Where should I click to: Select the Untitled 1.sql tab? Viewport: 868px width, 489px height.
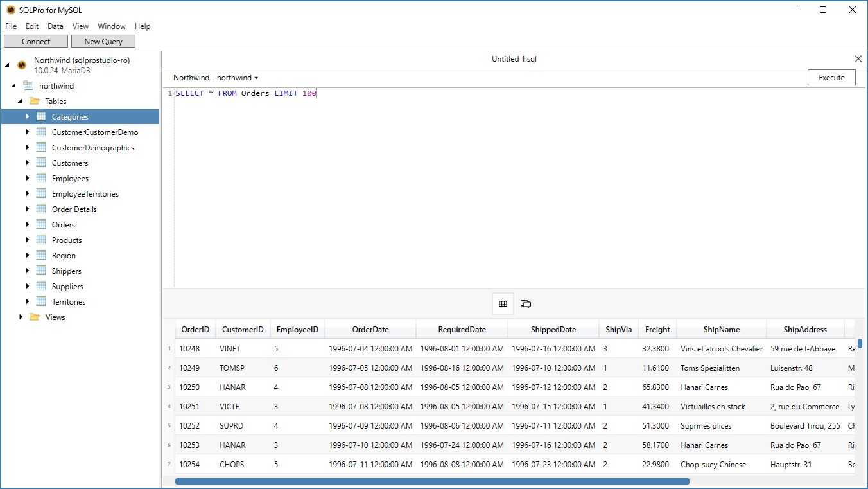[514, 58]
